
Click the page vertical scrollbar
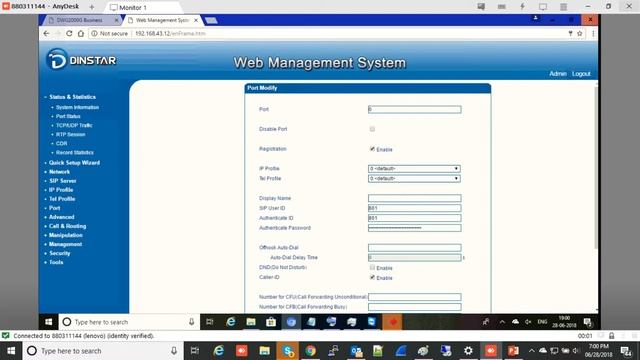[596, 167]
